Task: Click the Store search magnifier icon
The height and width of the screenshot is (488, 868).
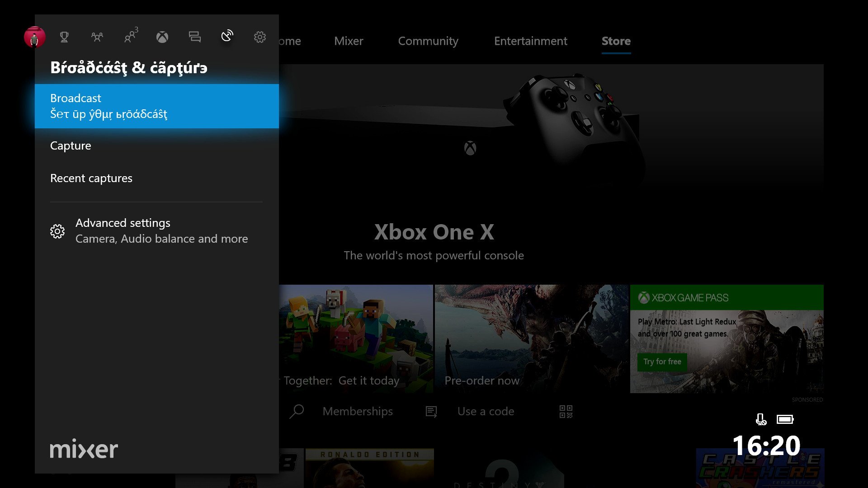Action: pyautogui.click(x=297, y=411)
